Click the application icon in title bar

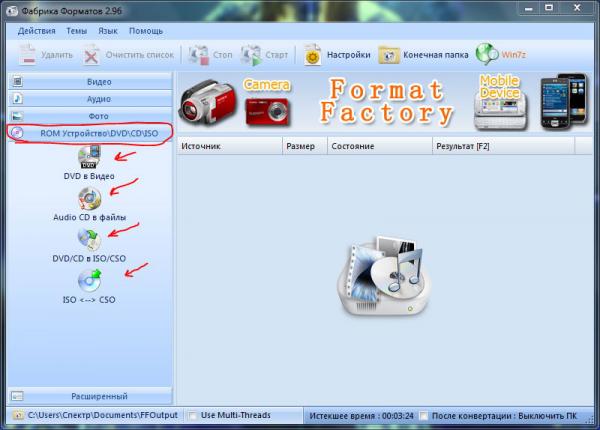(12, 11)
